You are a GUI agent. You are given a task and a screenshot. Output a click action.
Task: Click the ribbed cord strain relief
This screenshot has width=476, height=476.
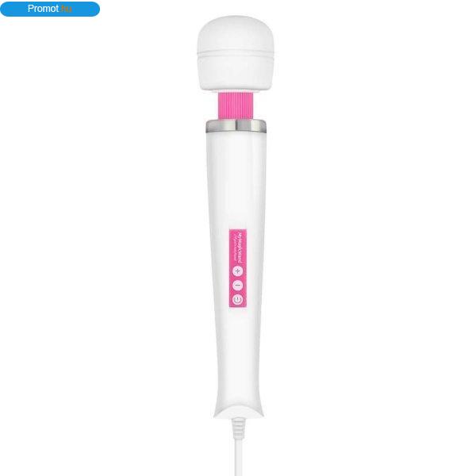239,428
